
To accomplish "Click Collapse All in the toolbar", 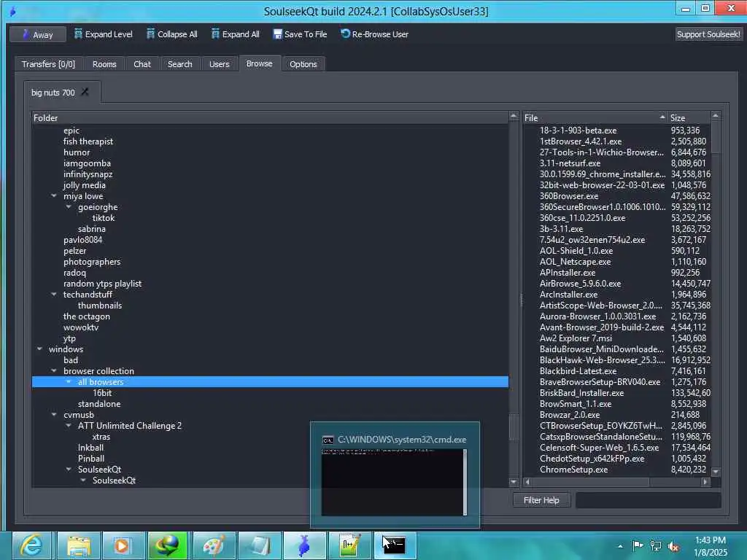I will [x=172, y=34].
